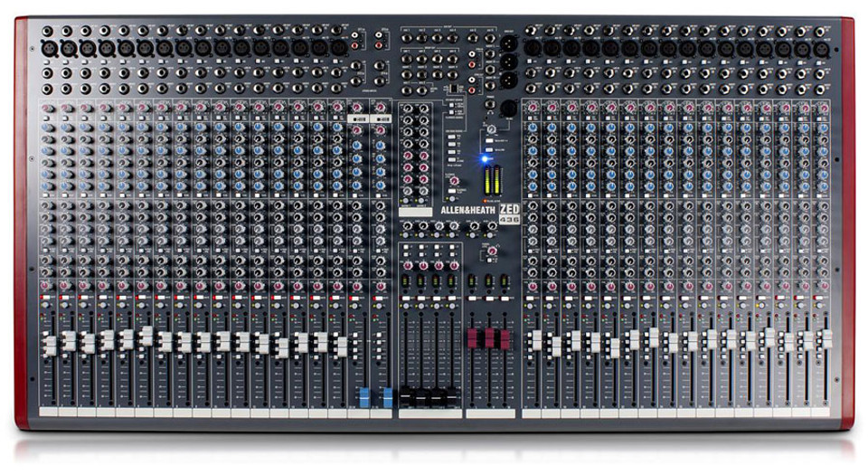This screenshot has width=868, height=475.
Task: Move the rightmost red master fader
Action: click(x=505, y=339)
